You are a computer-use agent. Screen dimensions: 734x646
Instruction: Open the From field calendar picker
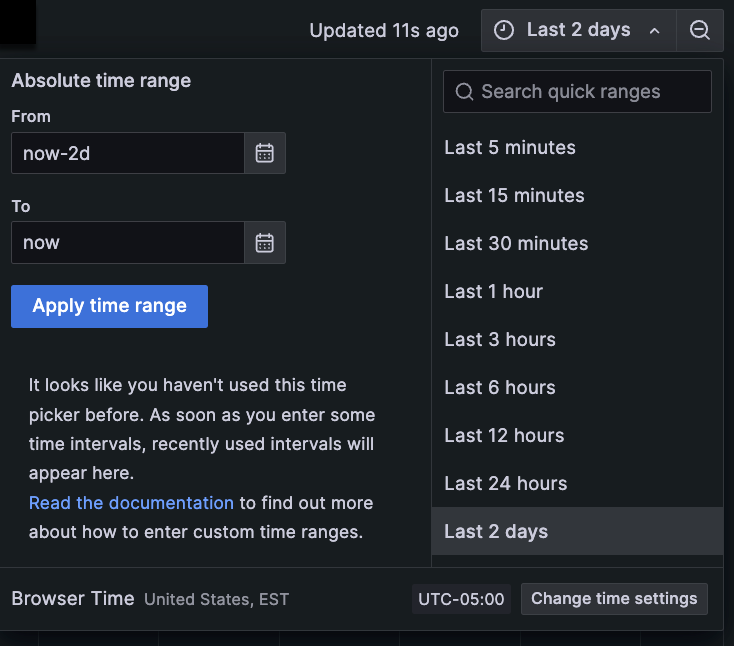[x=265, y=153]
